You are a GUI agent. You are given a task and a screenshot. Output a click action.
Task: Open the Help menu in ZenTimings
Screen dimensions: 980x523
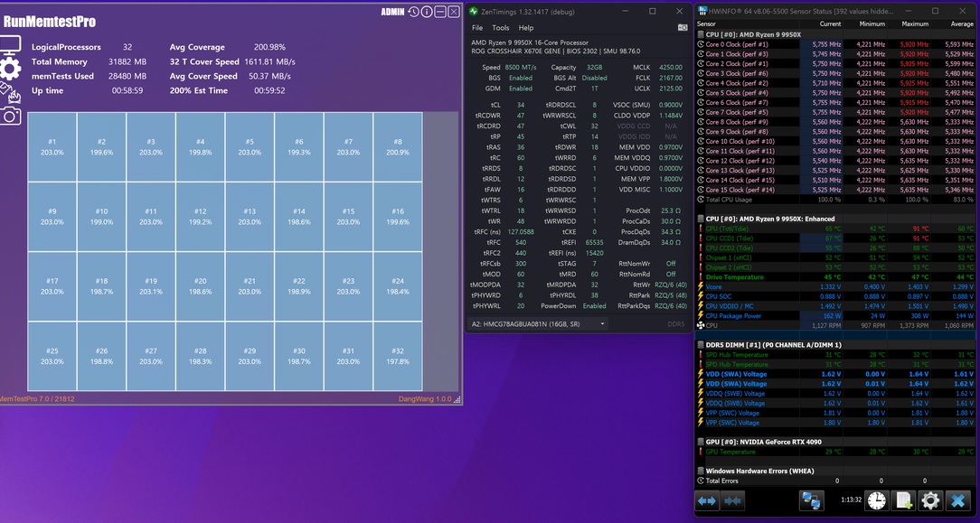tap(526, 27)
